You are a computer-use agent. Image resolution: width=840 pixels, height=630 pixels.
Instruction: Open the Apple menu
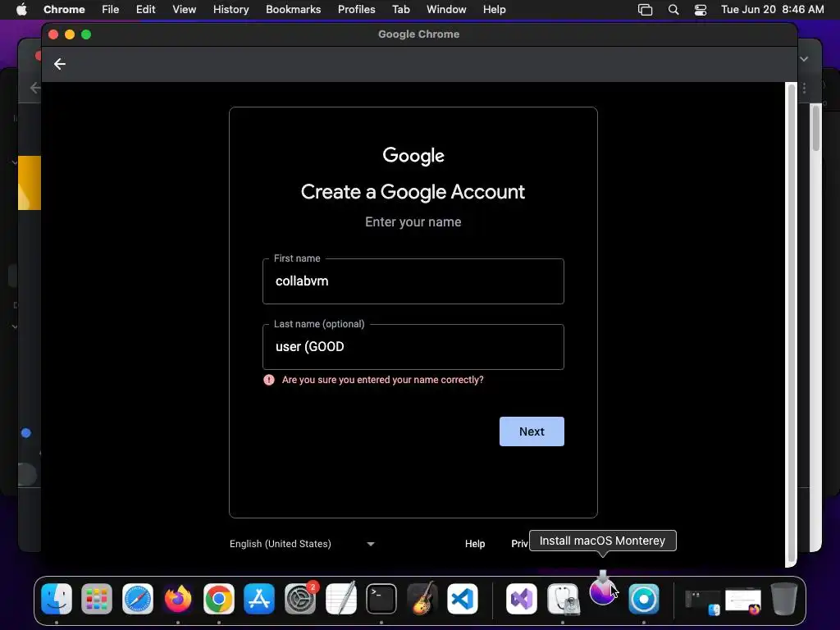(21, 10)
